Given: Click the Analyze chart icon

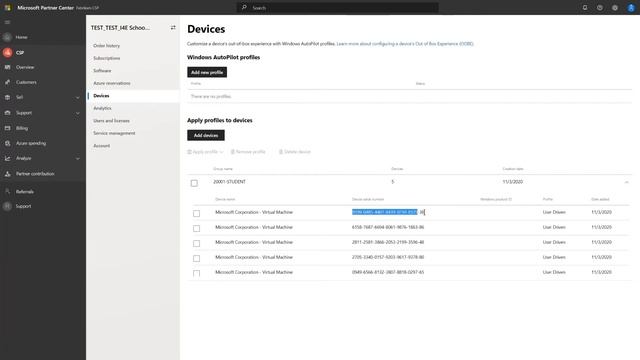Looking at the screenshot, I should tap(7, 158).
